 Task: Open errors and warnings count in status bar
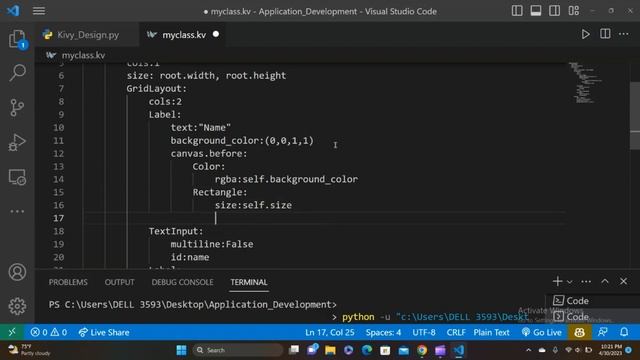[49, 332]
